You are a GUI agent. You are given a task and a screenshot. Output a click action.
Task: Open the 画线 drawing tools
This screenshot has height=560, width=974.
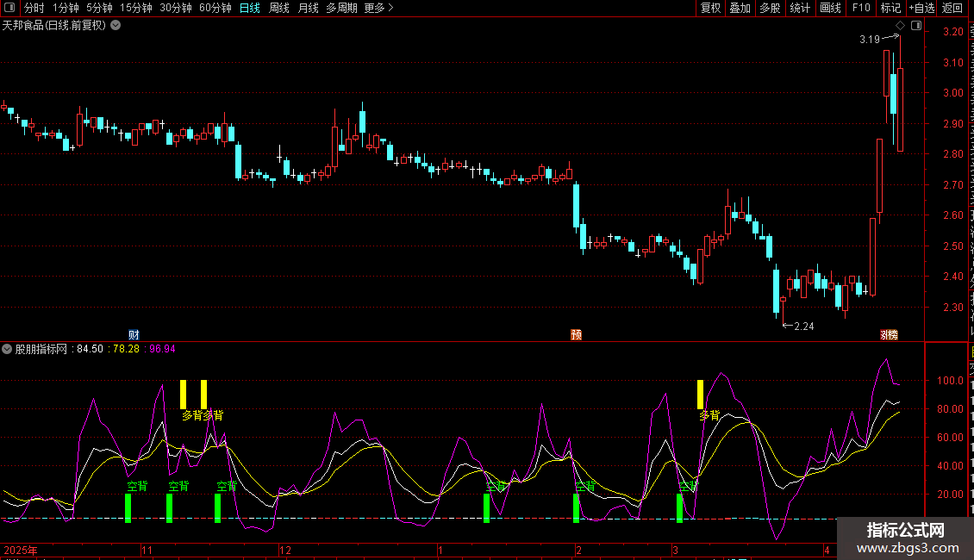tap(830, 9)
